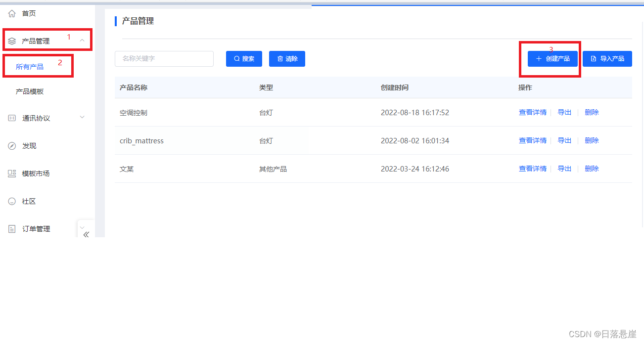Click the 模板市场 sidebar icon
This screenshot has width=644, height=343.
click(x=12, y=173)
